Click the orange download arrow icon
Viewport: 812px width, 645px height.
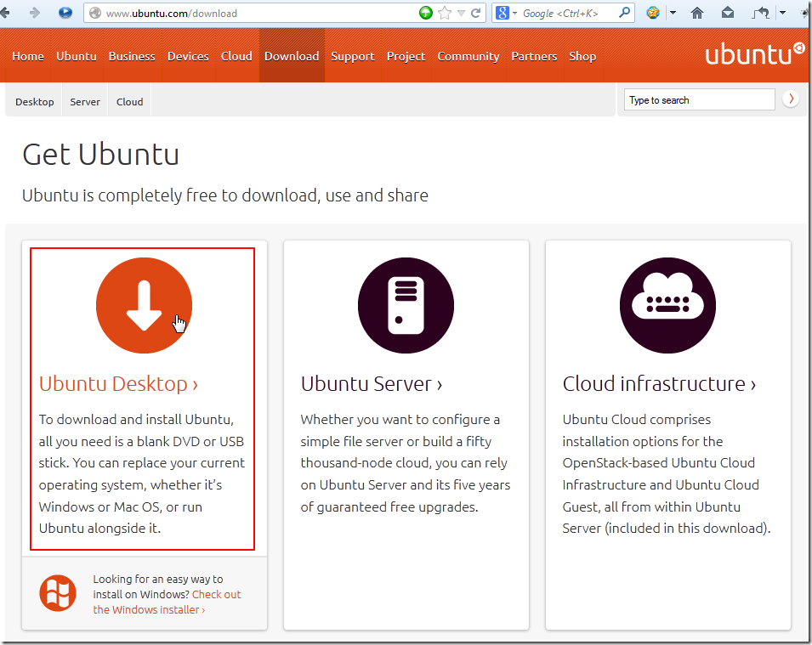pyautogui.click(x=144, y=305)
